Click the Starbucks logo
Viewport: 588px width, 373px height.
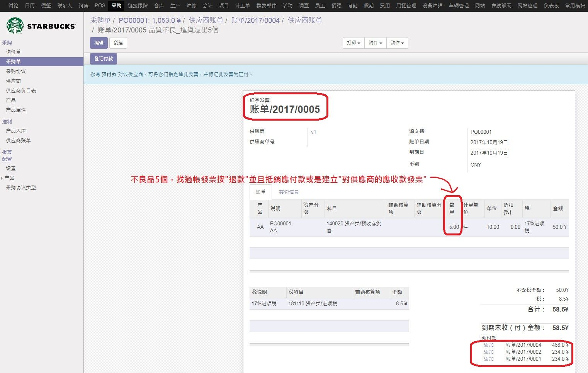41,26
